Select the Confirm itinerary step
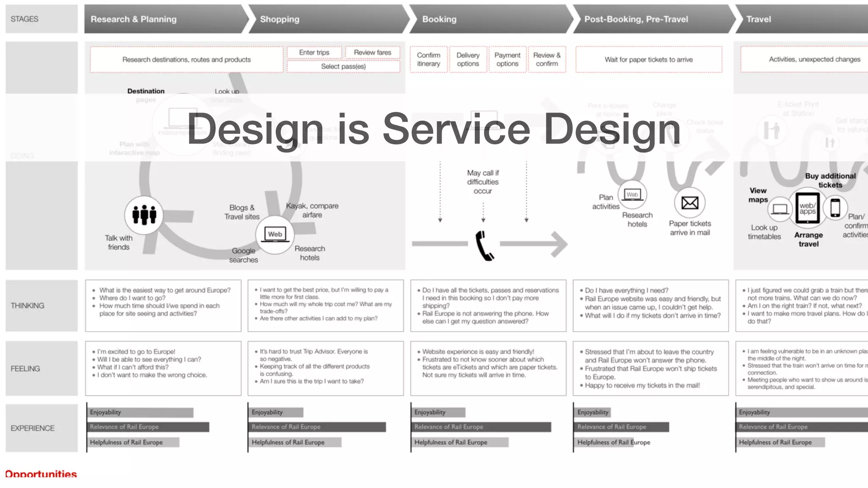The image size is (868, 488). 428,60
